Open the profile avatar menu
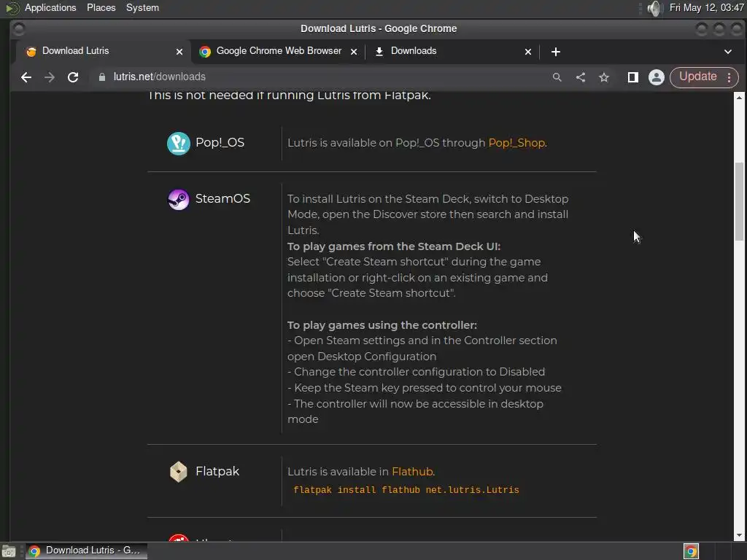Viewport: 747px width, 560px height. click(656, 77)
